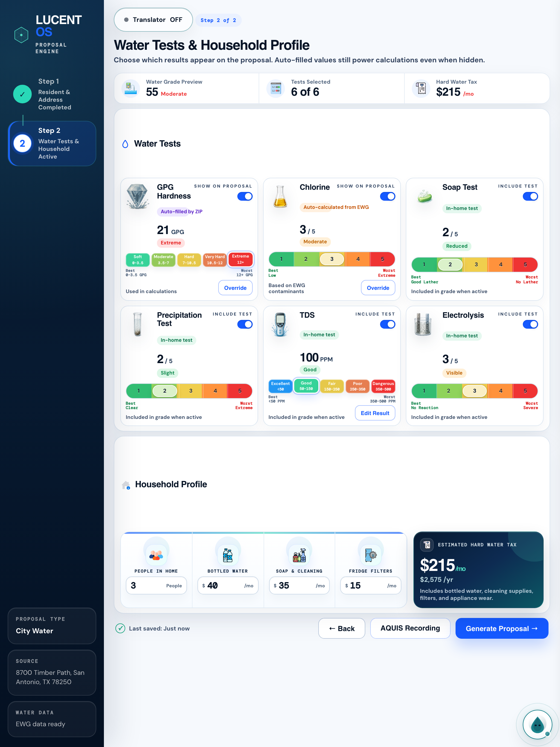Click the Bottled Water bottles icon

coord(228,555)
